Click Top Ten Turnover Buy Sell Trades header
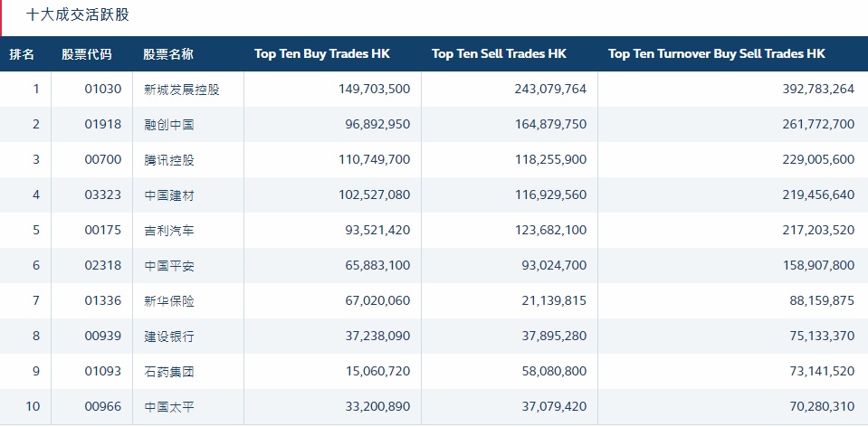The image size is (868, 427). pyautogui.click(x=717, y=54)
